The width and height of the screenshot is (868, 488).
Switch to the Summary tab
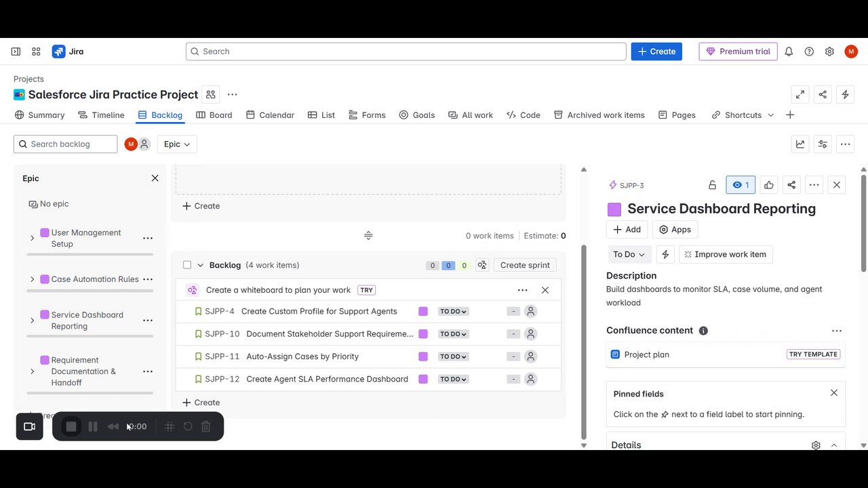pos(39,115)
